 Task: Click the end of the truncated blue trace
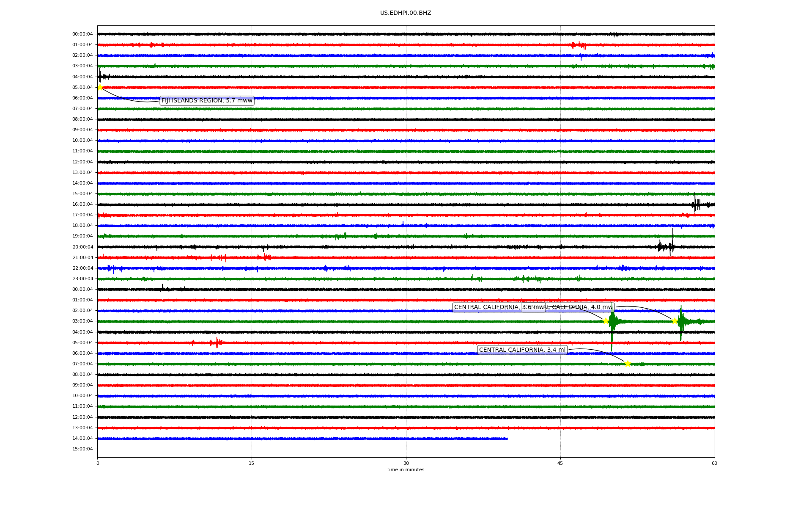coord(507,439)
